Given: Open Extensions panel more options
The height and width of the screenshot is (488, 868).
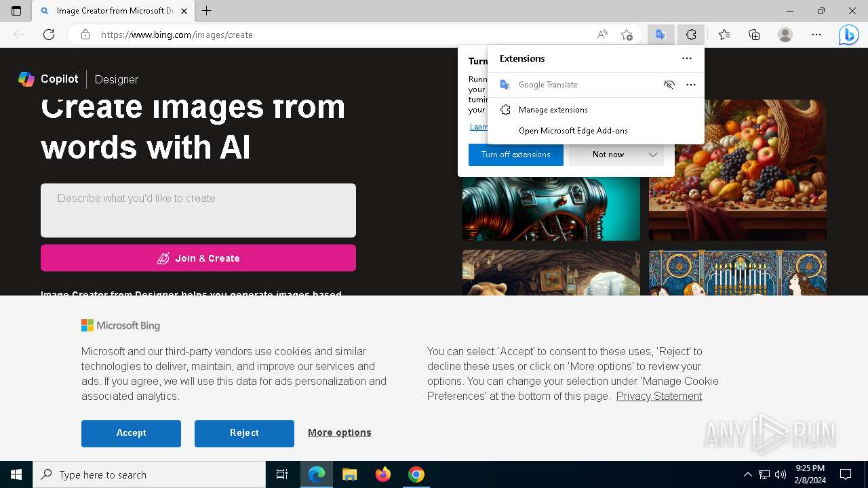Looking at the screenshot, I should (x=687, y=58).
